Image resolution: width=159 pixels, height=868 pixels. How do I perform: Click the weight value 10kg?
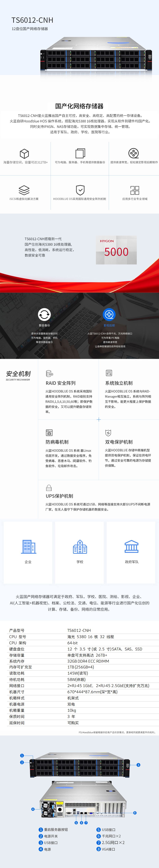[x=72, y=710]
